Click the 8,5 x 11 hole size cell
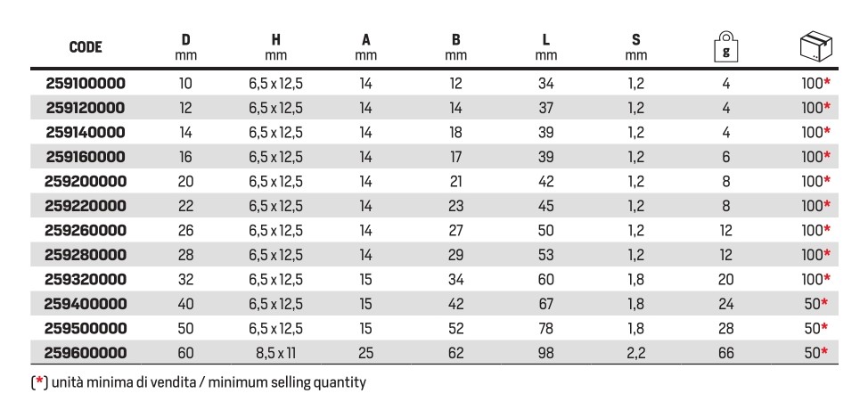Viewport: 868px width, 418px height. [x=275, y=353]
